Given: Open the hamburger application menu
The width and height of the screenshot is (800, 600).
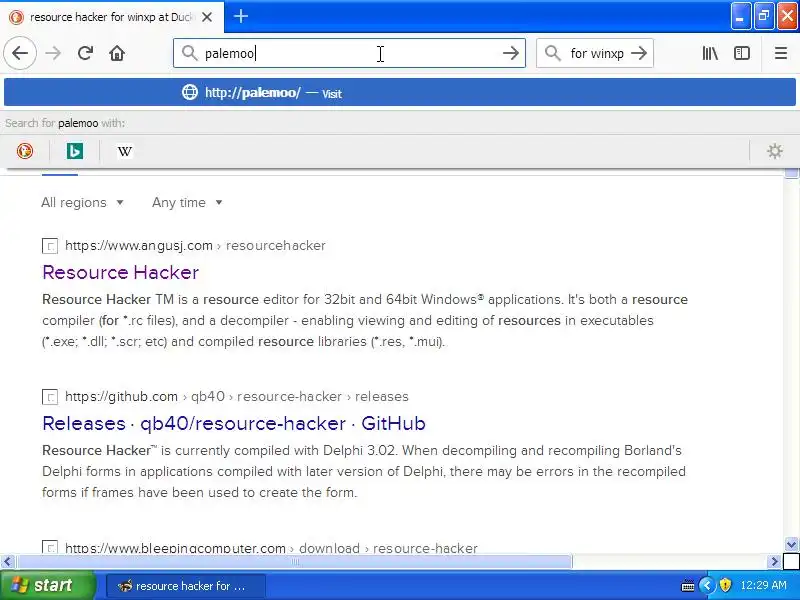Looking at the screenshot, I should [781, 53].
